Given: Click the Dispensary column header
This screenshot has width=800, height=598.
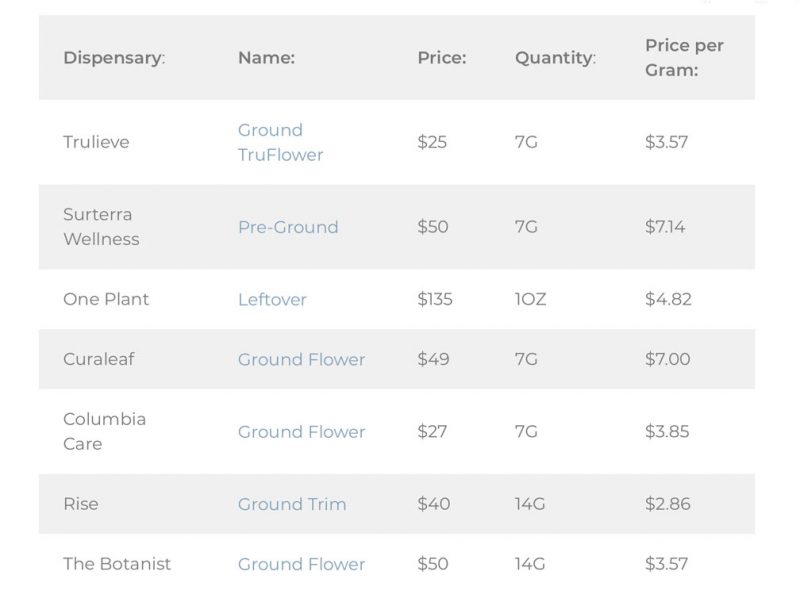Looking at the screenshot, I should tap(114, 58).
